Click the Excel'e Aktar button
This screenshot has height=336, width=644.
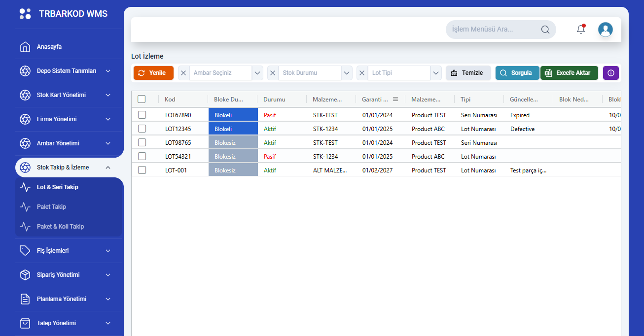coord(569,73)
